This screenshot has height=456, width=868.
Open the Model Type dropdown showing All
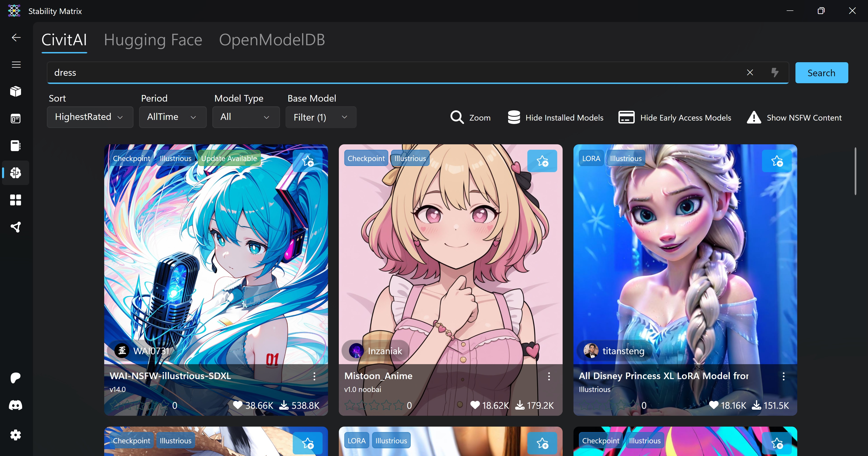click(246, 117)
